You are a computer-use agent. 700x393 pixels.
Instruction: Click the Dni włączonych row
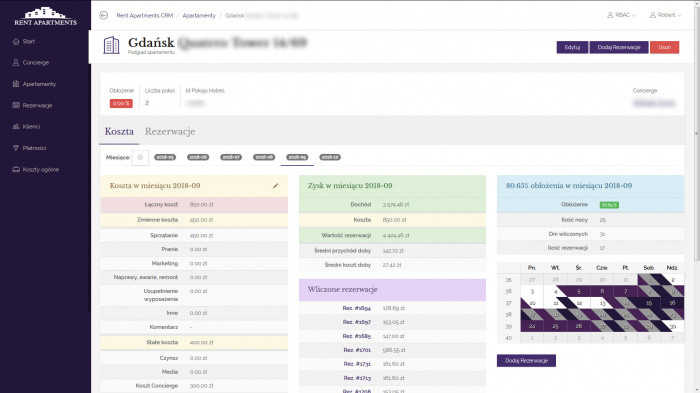point(590,234)
